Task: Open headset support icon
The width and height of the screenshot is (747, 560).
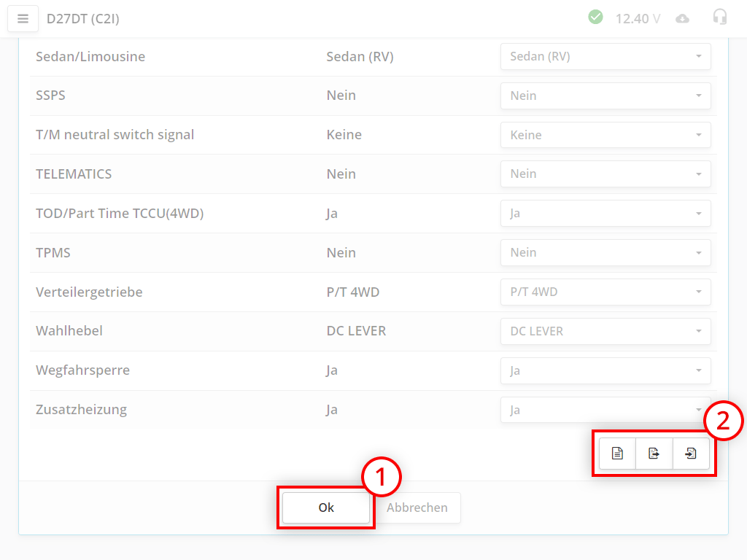Action: [x=719, y=17]
